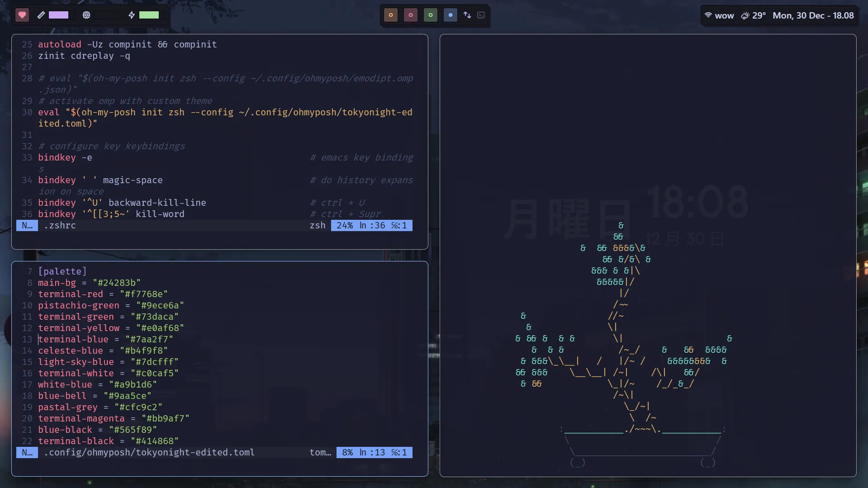Open the calendar via Mon, 30 Dec date
The width and height of the screenshot is (868, 488).
coord(813,15)
